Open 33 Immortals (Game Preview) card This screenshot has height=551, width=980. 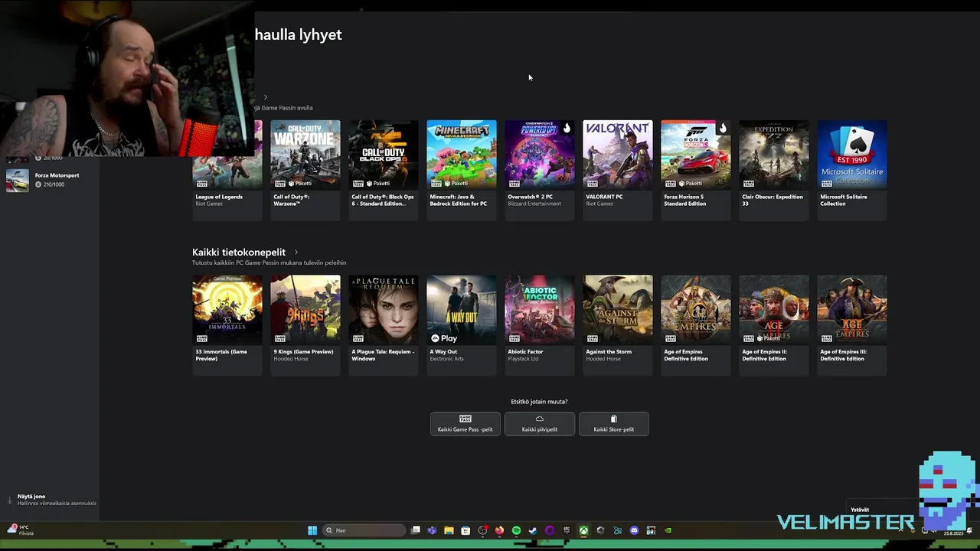pyautogui.click(x=227, y=326)
